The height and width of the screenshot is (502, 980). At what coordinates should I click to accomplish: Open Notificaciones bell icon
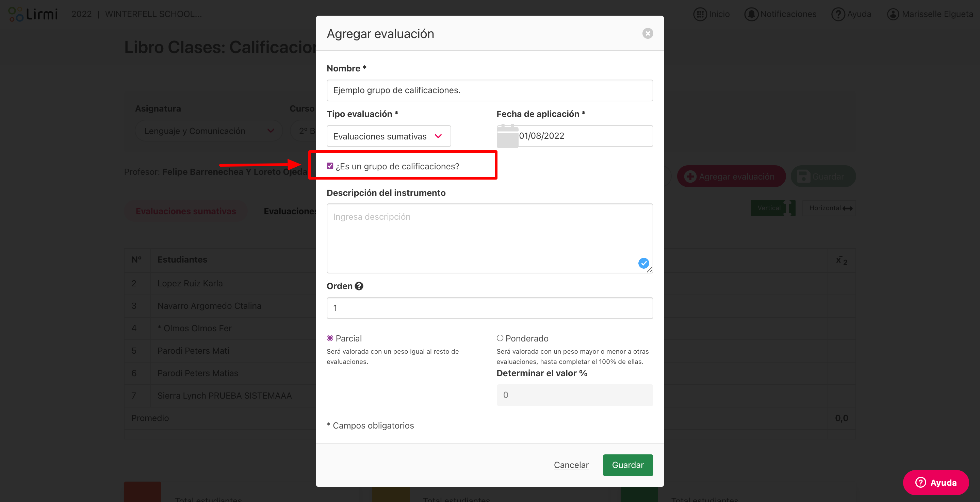pyautogui.click(x=751, y=14)
